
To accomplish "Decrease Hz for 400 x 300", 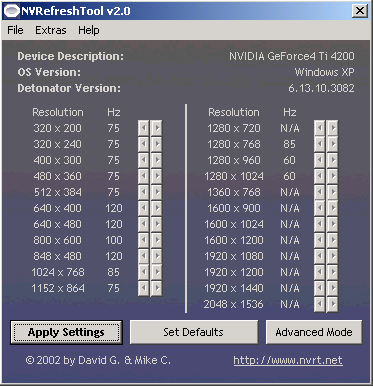I will tap(144, 160).
